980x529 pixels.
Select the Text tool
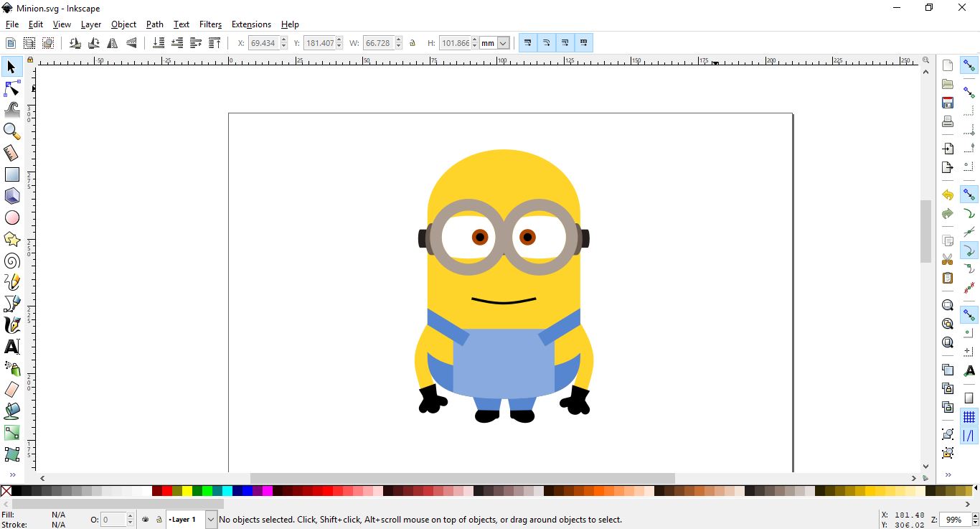12,347
